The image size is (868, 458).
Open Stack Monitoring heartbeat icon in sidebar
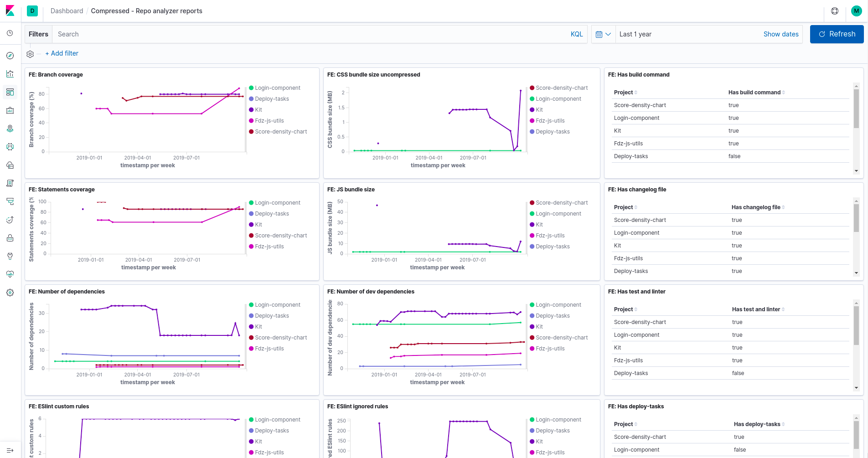coord(10,274)
